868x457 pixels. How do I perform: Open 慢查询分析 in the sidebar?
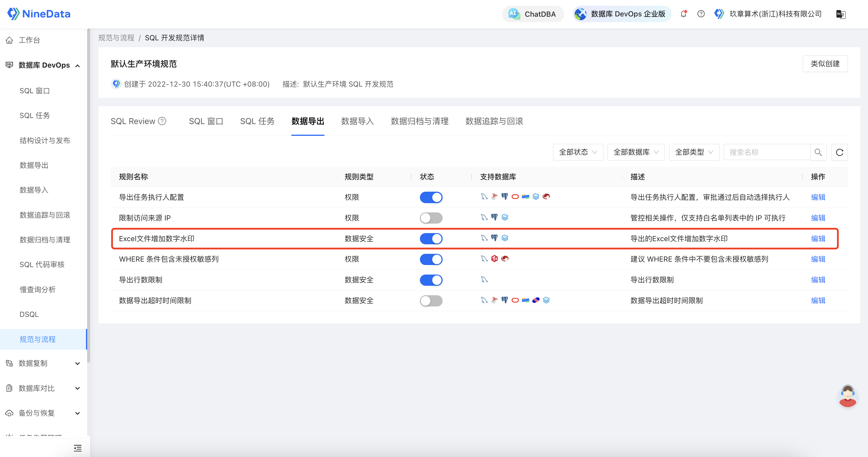coord(38,290)
